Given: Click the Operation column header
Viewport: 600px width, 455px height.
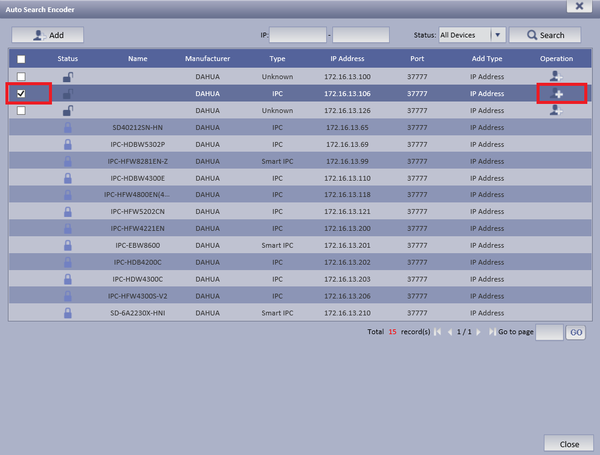Looking at the screenshot, I should (556, 59).
